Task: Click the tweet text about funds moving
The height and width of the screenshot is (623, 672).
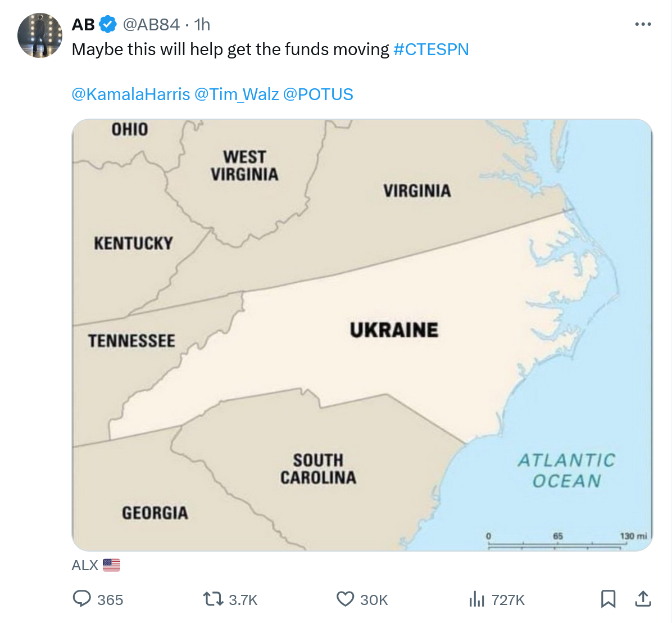Action: point(230,49)
